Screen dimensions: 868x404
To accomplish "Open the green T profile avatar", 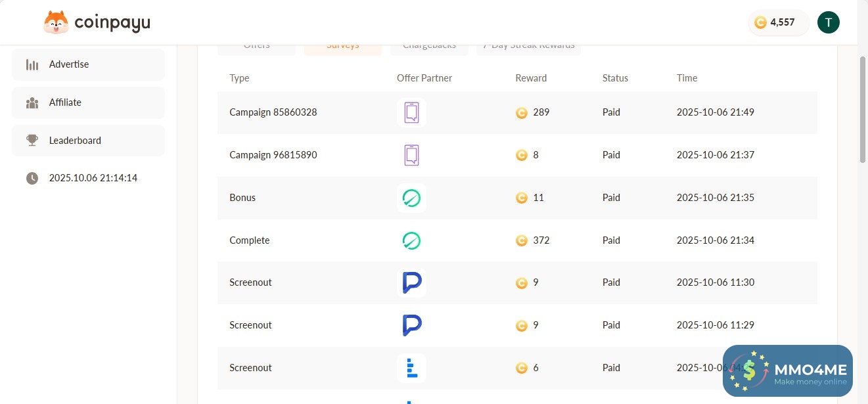I will click(x=828, y=22).
